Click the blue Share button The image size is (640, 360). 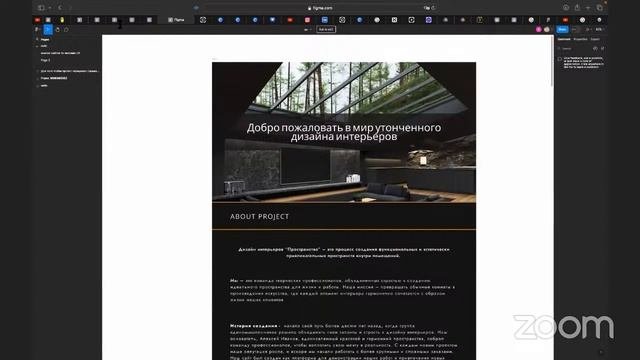pos(562,29)
